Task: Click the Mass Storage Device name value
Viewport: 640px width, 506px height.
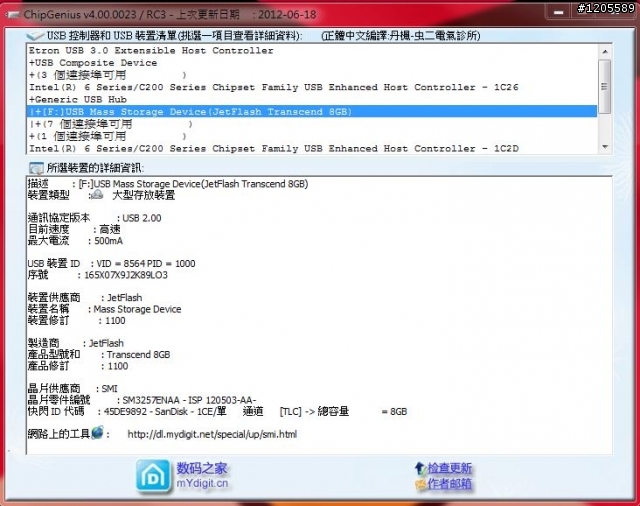Action: 138,309
